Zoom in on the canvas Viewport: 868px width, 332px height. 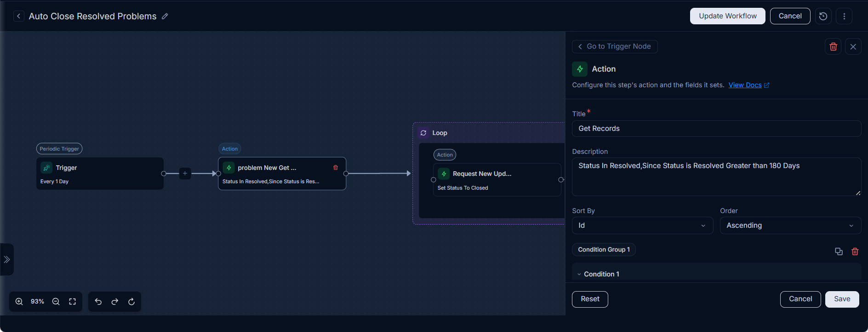click(19, 302)
